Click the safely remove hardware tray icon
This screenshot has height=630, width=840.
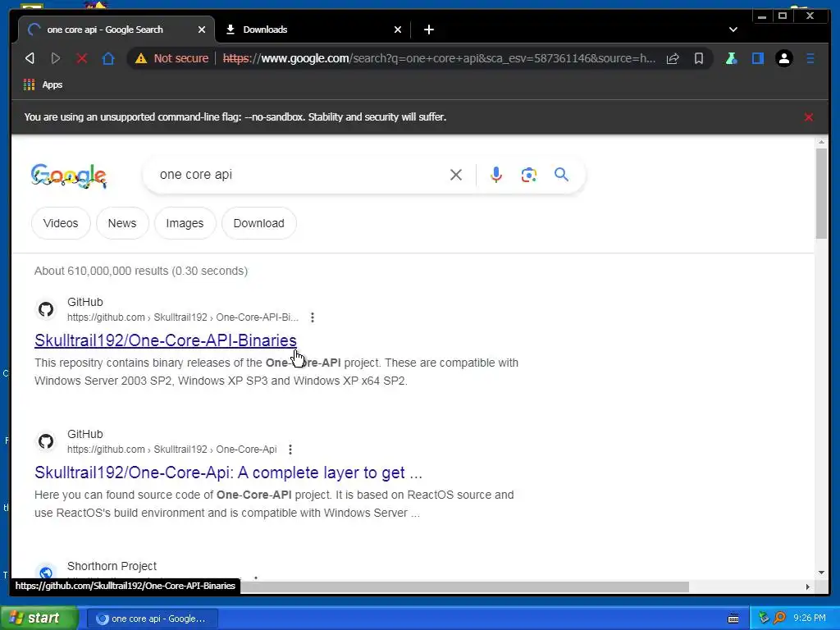[764, 619]
